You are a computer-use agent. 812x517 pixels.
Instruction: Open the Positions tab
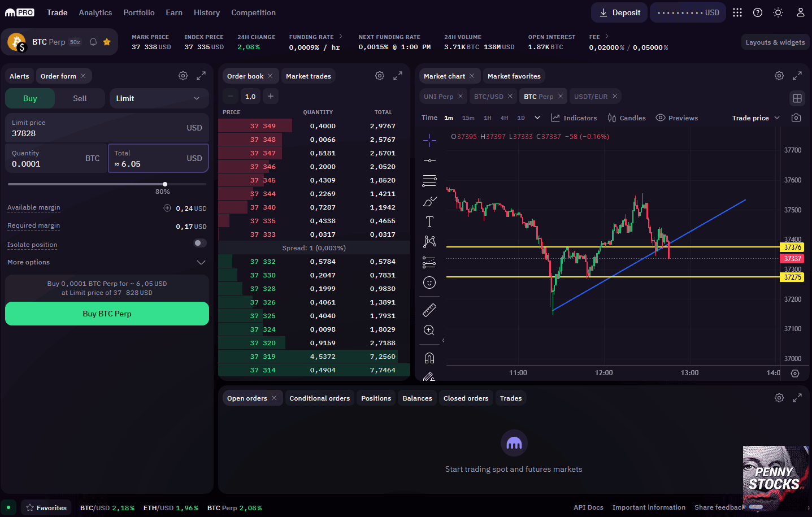376,398
